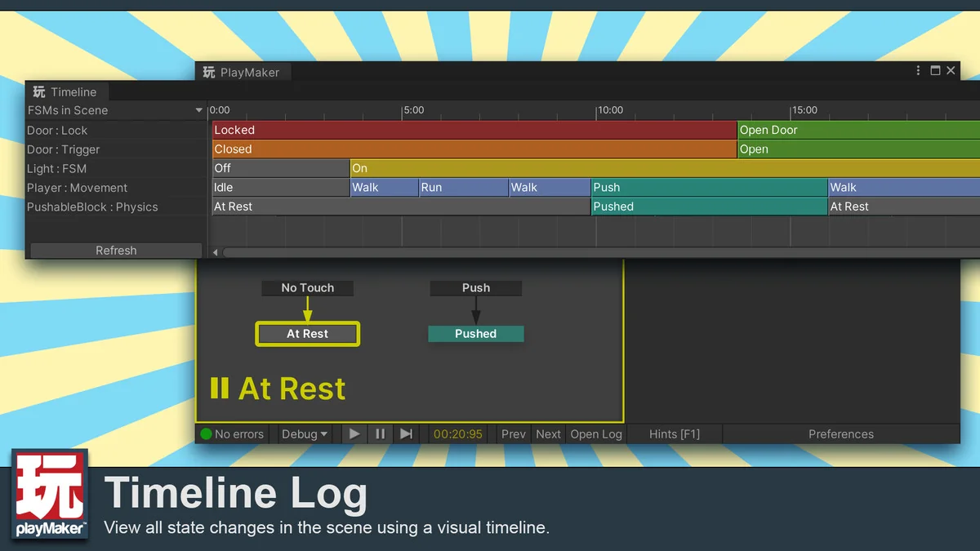Expand the FSMs in Scene dropdown
980x551 pixels.
tap(198, 111)
